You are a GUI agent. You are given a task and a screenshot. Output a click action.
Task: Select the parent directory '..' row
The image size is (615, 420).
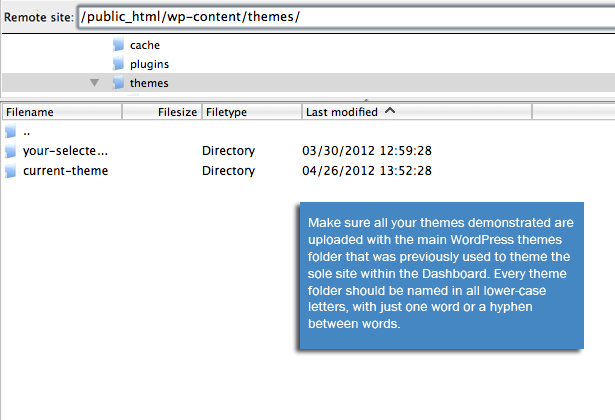(x=308, y=132)
